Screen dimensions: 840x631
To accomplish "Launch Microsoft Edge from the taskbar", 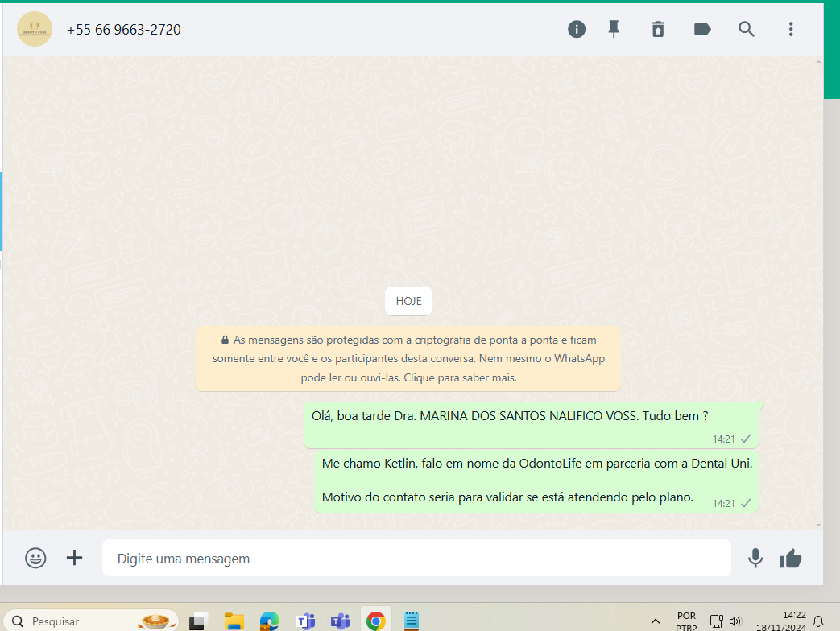I will [270, 621].
